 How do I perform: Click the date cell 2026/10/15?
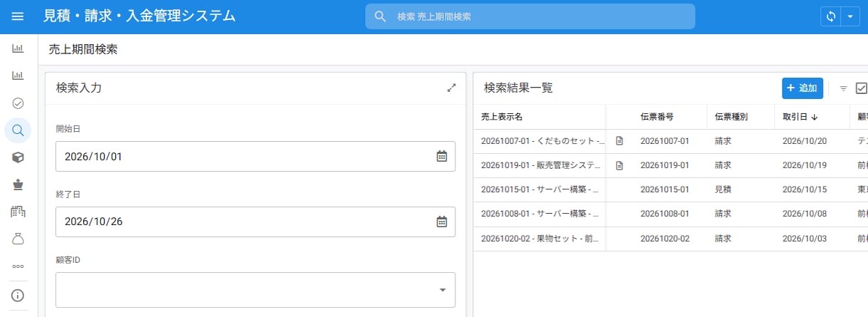click(x=804, y=189)
